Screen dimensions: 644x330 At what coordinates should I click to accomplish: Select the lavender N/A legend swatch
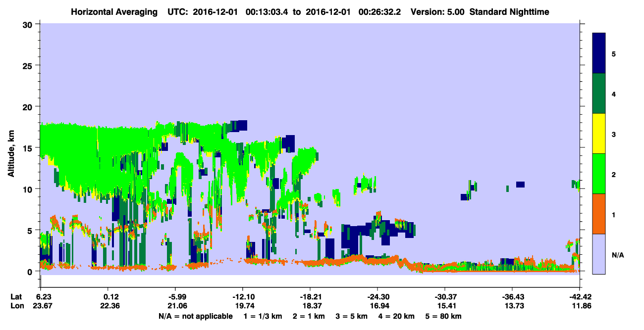tap(599, 254)
